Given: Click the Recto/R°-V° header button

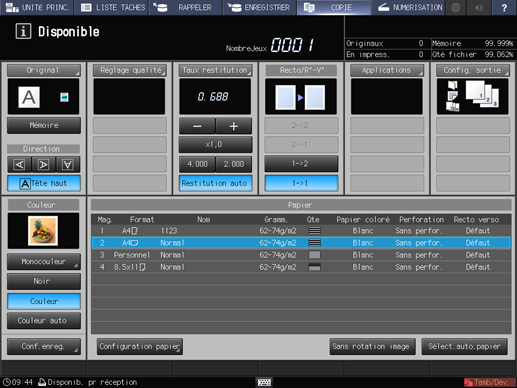Looking at the screenshot, I should [301, 70].
